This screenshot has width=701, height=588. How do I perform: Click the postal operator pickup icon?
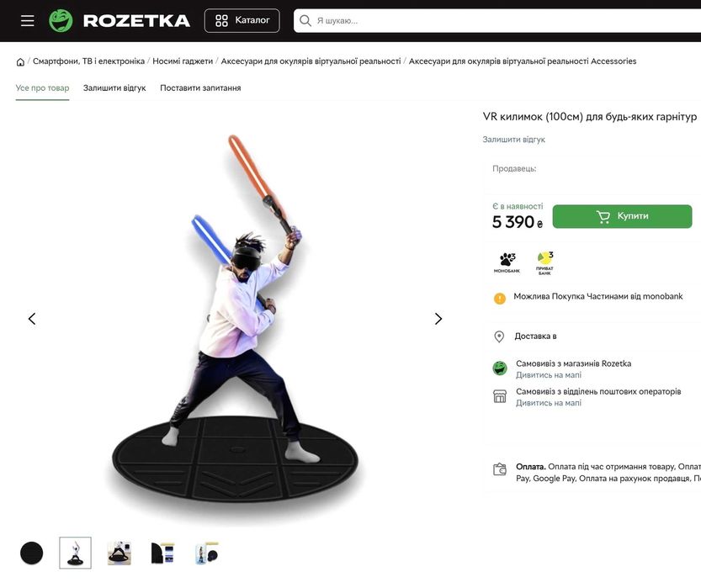pyautogui.click(x=500, y=396)
